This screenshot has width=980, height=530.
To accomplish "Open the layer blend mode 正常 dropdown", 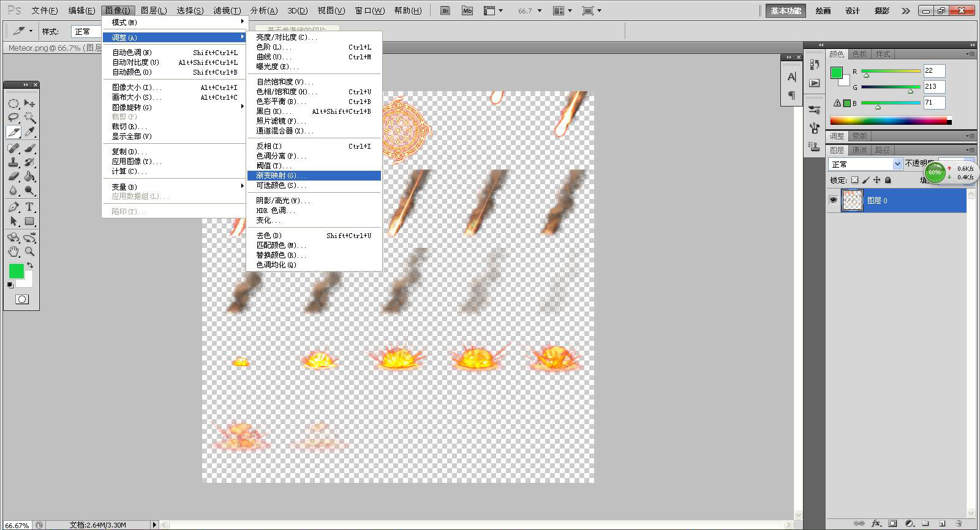I will tap(865, 164).
